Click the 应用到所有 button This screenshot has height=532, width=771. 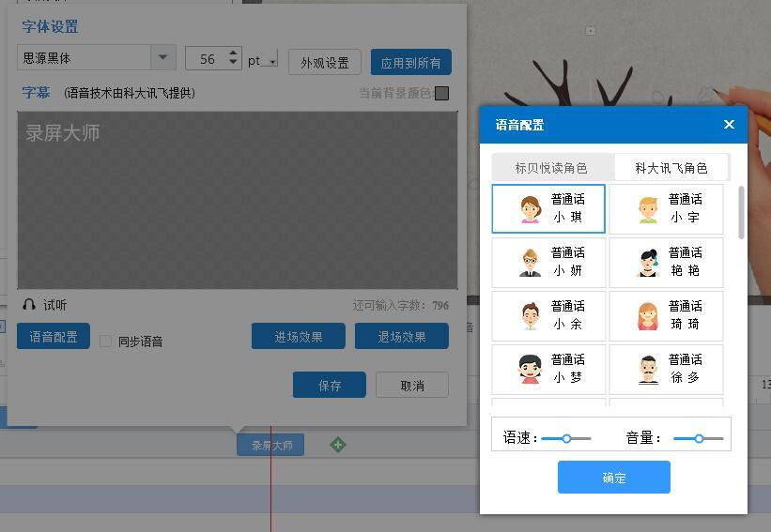pyautogui.click(x=411, y=62)
